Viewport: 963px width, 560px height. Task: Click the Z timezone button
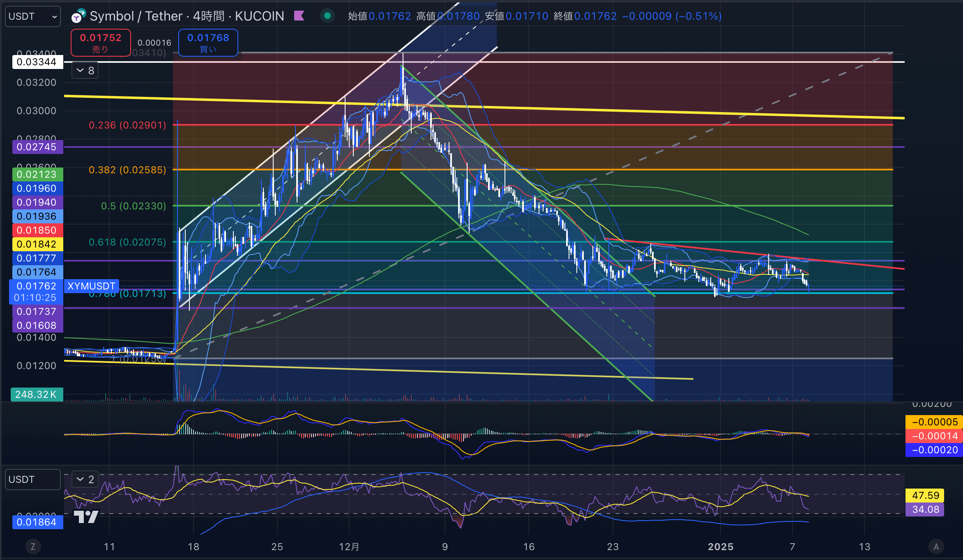point(33,546)
